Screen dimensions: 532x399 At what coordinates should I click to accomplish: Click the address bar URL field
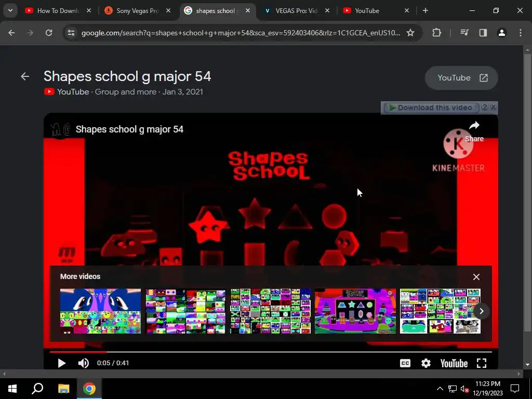[241, 33]
